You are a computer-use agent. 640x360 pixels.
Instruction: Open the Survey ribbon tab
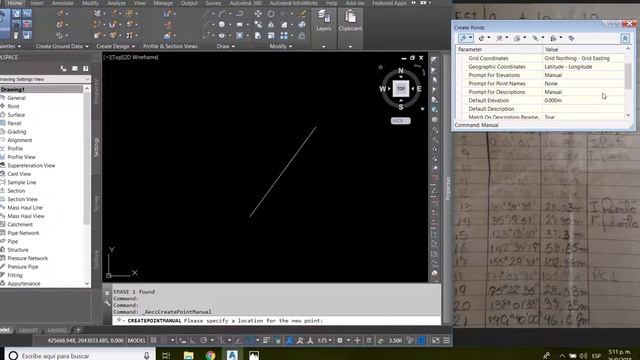(213, 3)
